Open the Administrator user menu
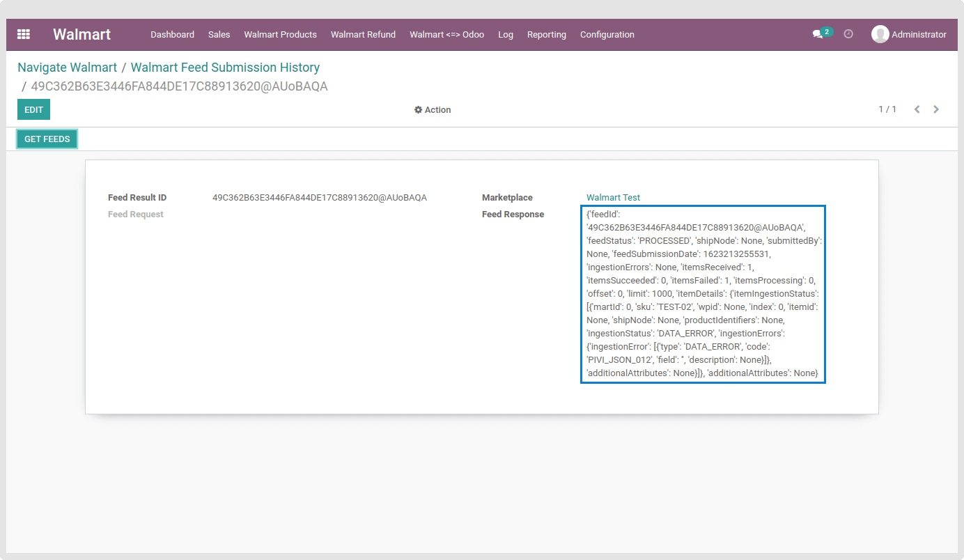 click(x=909, y=34)
